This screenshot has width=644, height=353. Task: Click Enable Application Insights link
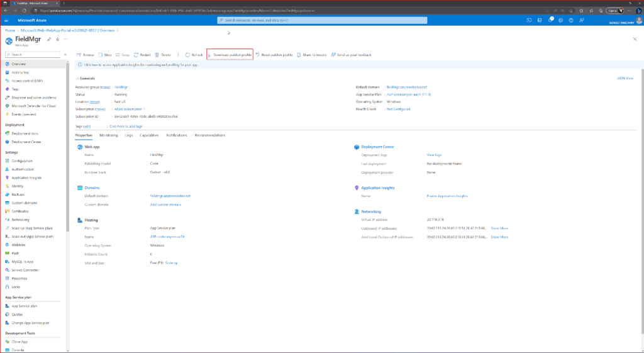pos(447,196)
